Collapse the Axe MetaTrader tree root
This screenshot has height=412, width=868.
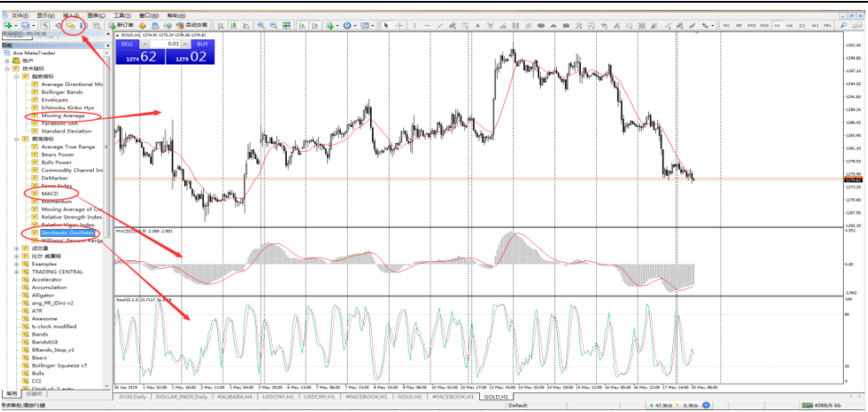[x=5, y=52]
